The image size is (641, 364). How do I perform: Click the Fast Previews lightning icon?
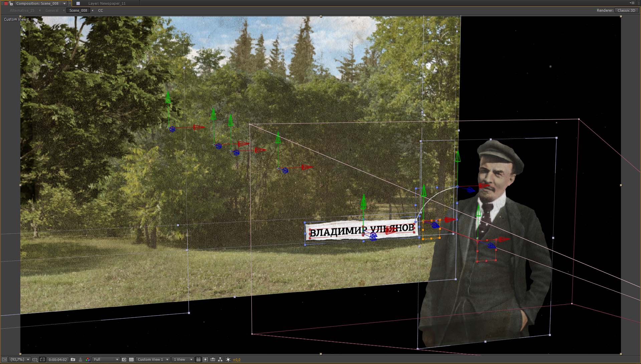coord(205,359)
